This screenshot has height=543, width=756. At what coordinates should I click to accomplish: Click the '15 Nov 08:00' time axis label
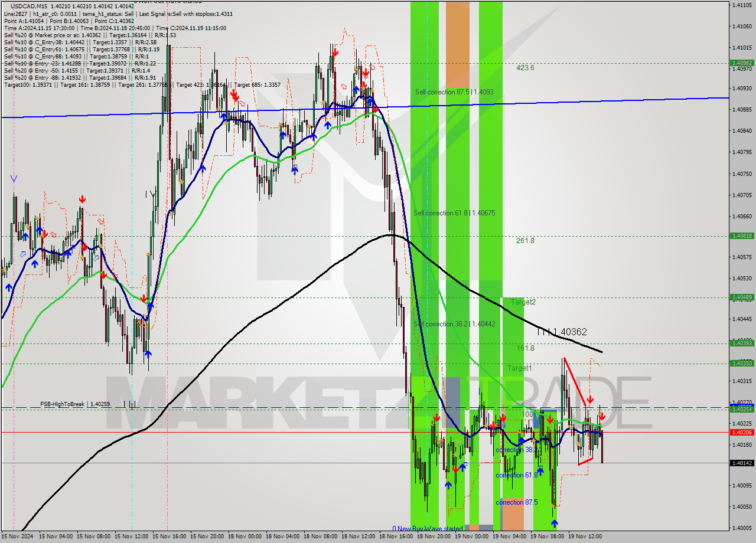click(x=94, y=537)
